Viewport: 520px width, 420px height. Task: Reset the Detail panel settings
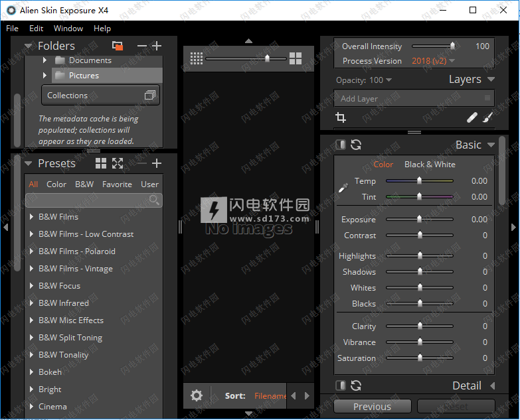pyautogui.click(x=356, y=385)
